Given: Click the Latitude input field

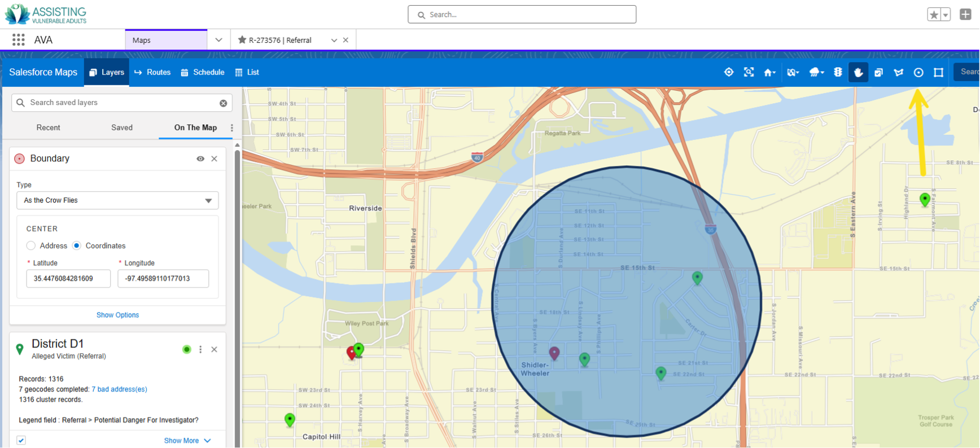Looking at the screenshot, I should click(x=68, y=279).
